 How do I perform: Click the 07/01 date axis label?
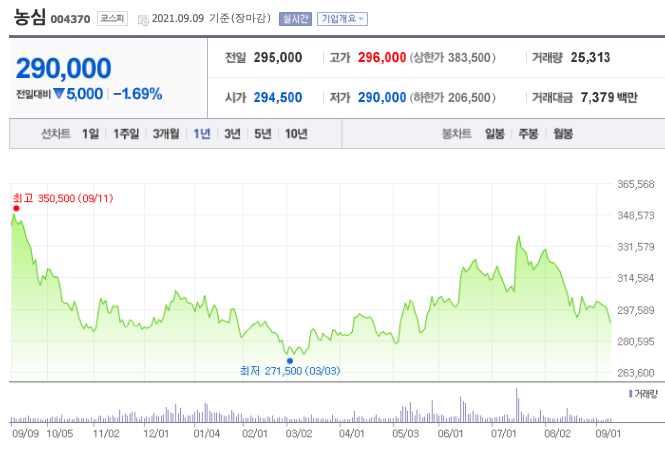pos(503,433)
